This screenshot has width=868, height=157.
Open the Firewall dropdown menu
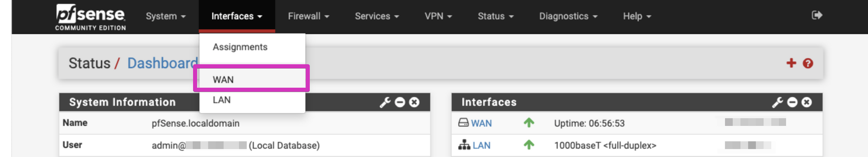[x=309, y=16]
